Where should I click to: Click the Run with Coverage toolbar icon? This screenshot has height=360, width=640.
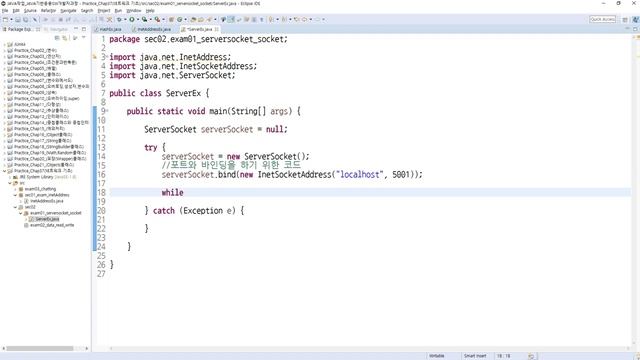pyautogui.click(x=144, y=19)
